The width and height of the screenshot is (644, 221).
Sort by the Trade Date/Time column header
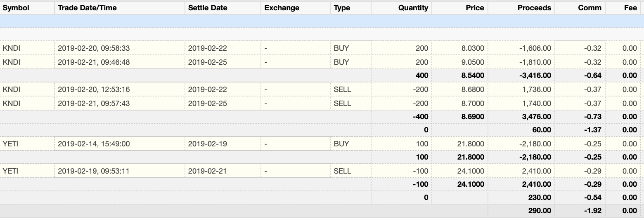click(87, 8)
